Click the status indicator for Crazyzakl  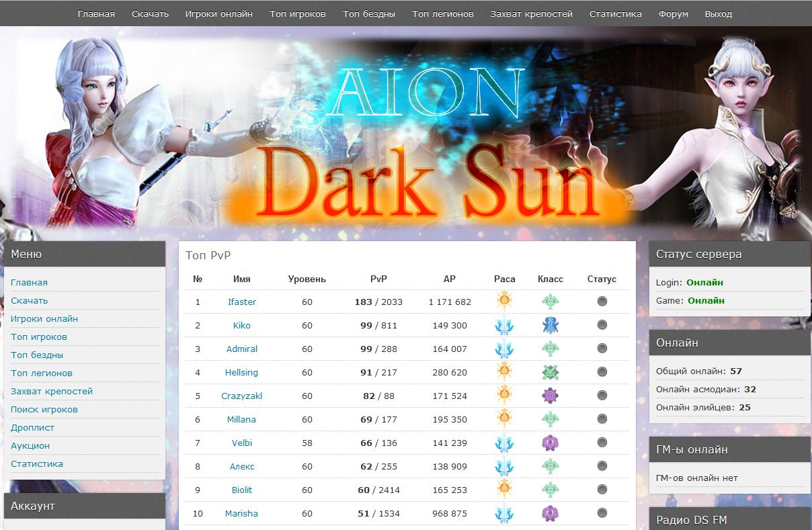[602, 396]
